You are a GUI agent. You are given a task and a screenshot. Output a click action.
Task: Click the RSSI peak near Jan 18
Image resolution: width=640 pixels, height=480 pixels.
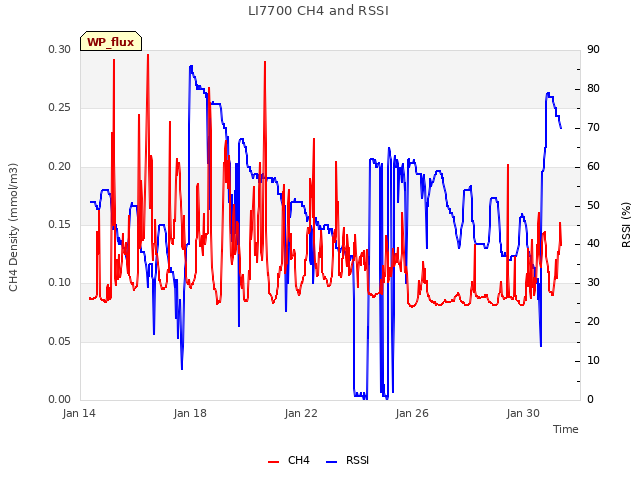[x=191, y=66]
